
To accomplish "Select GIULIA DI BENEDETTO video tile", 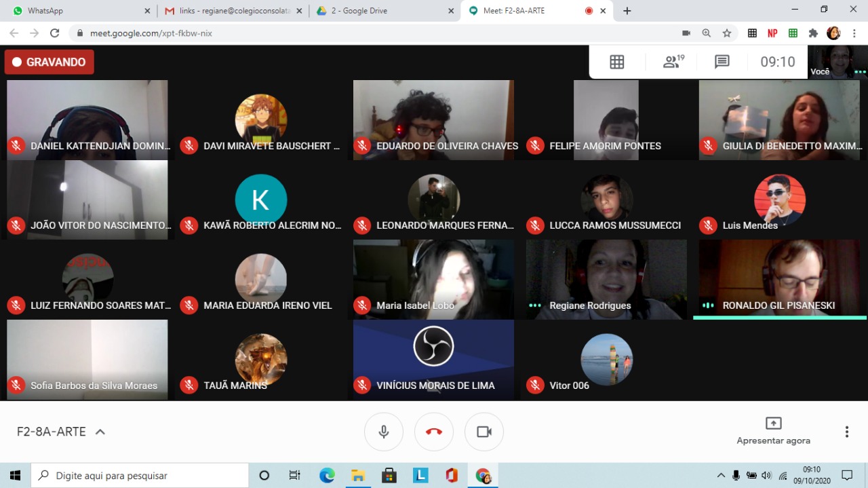I will [x=779, y=120].
